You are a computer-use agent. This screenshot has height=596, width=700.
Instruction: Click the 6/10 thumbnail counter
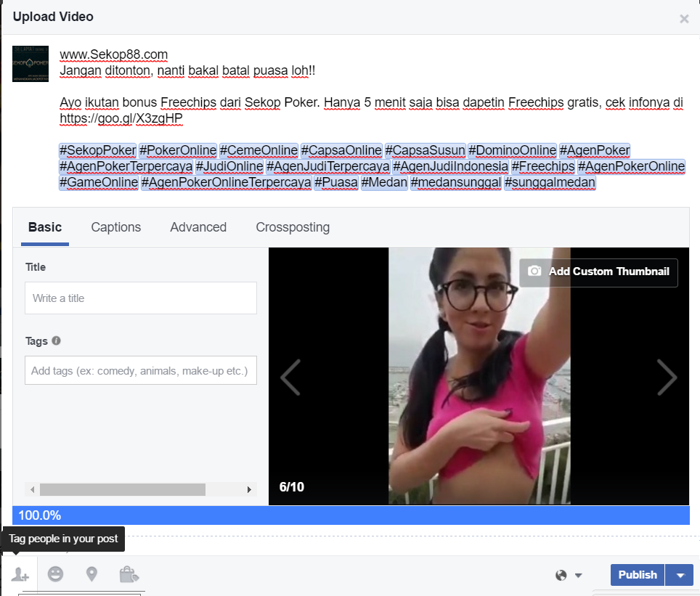pyautogui.click(x=291, y=487)
